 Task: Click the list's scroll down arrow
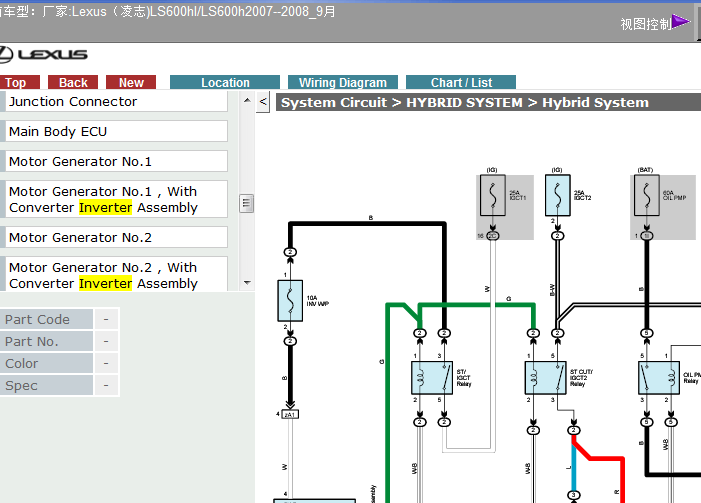click(x=247, y=283)
